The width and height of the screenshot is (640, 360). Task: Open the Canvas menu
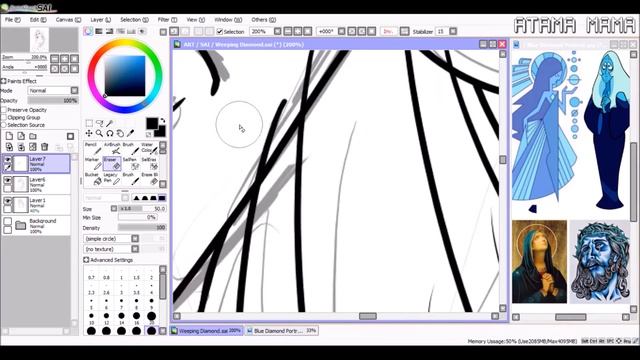(x=68, y=20)
